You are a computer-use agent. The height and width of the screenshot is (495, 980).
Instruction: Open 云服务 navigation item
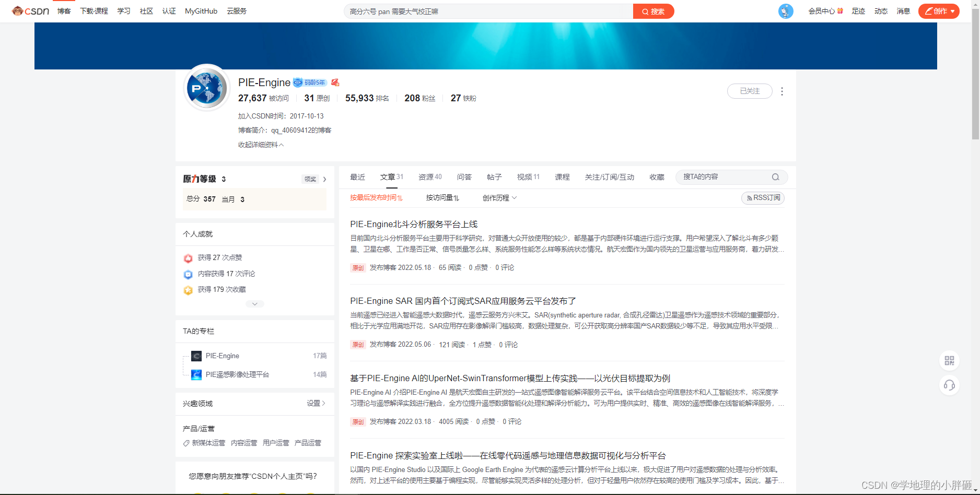pos(237,11)
